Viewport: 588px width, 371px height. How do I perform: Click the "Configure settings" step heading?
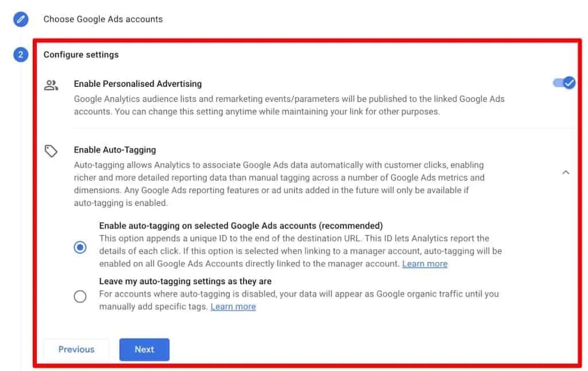click(x=81, y=55)
